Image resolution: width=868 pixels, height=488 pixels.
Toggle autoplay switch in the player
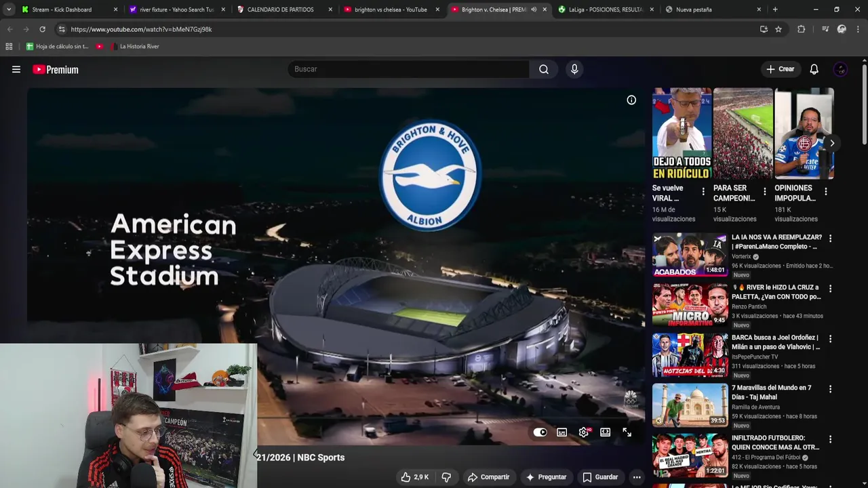(x=540, y=432)
